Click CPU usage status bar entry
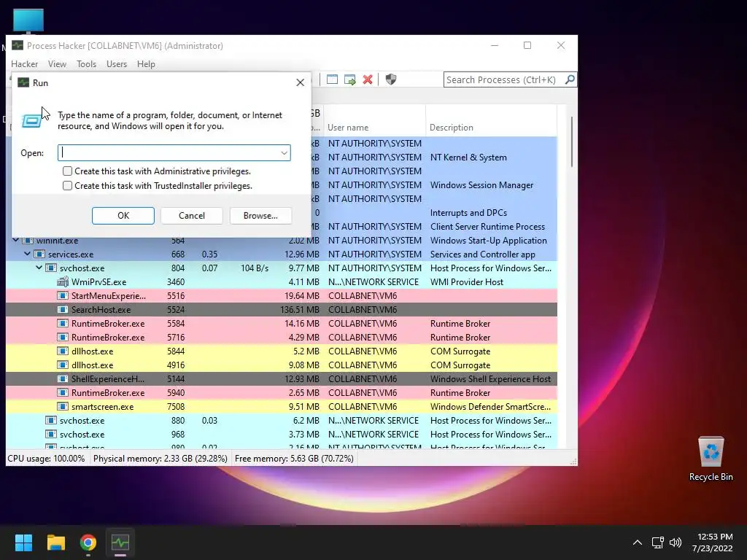Image resolution: width=747 pixels, height=560 pixels. (46, 459)
